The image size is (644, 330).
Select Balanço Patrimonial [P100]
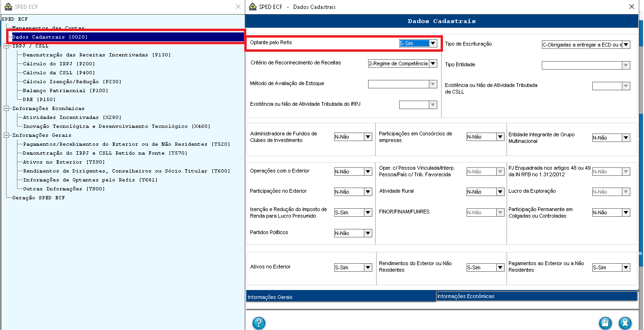65,91
